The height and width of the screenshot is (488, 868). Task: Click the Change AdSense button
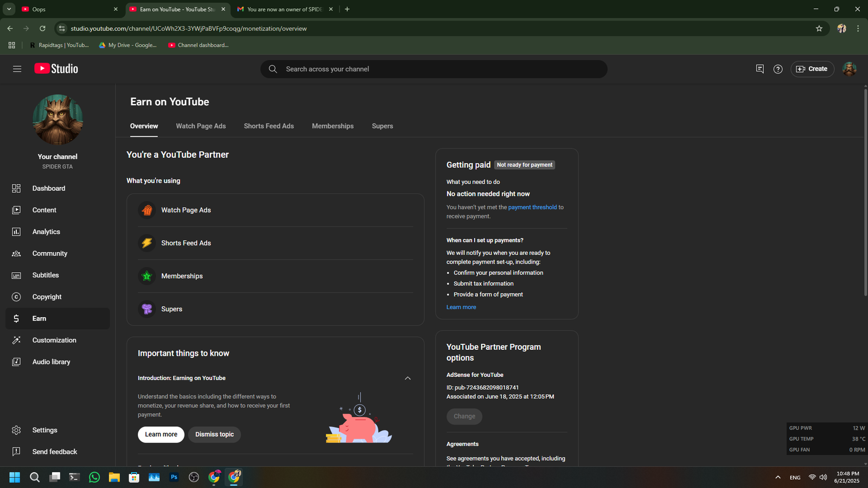click(464, 416)
